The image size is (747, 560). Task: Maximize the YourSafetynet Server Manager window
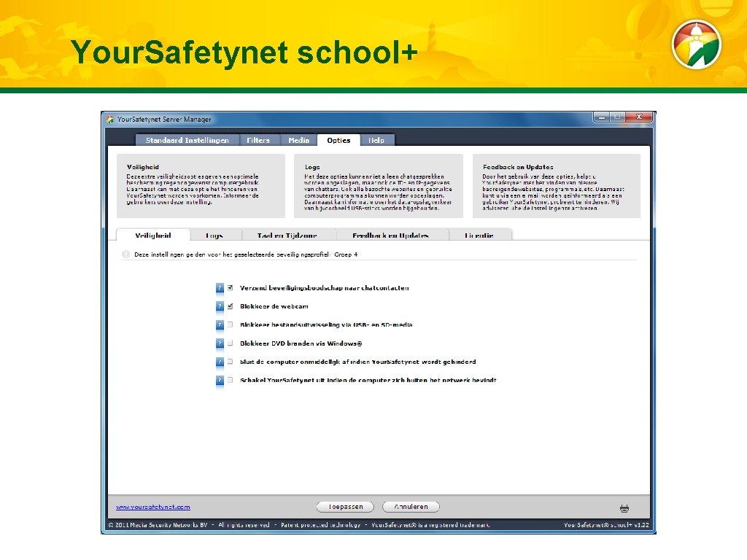pyautogui.click(x=617, y=117)
